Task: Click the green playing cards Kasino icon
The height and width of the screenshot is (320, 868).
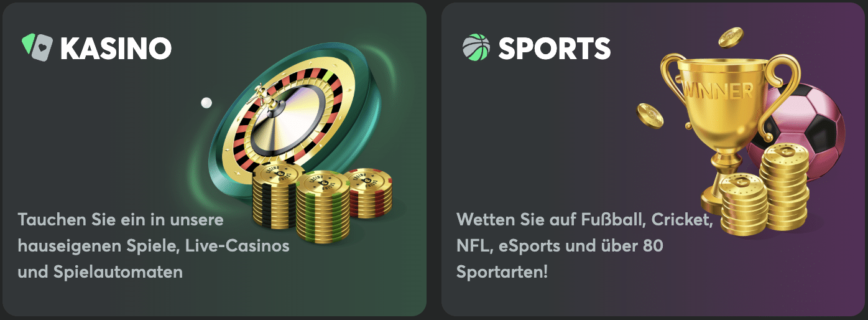Action: pos(37,47)
